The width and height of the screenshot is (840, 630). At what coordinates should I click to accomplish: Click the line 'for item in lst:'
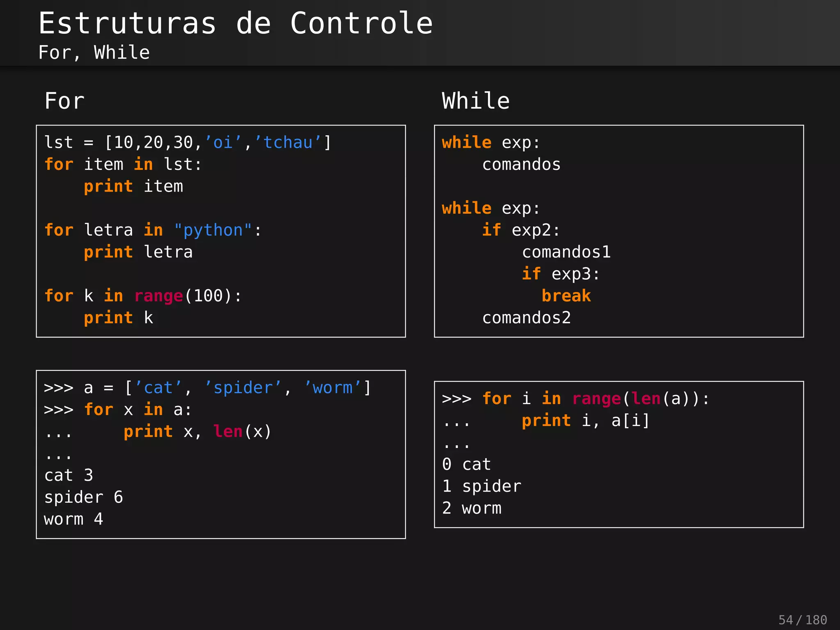point(123,164)
